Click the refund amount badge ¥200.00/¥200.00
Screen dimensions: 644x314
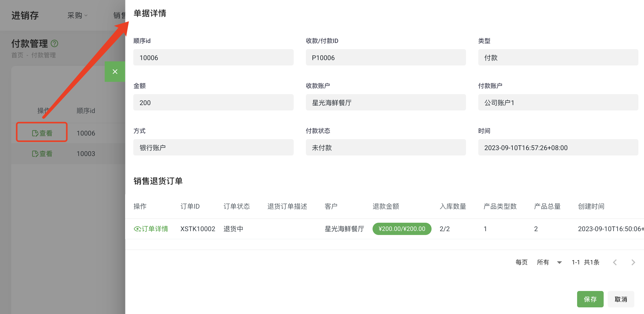point(402,229)
